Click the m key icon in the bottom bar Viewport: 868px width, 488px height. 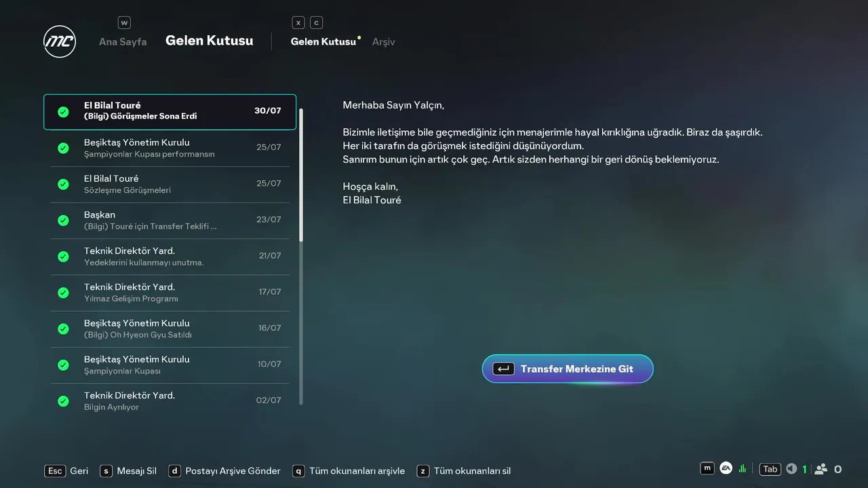[707, 468]
